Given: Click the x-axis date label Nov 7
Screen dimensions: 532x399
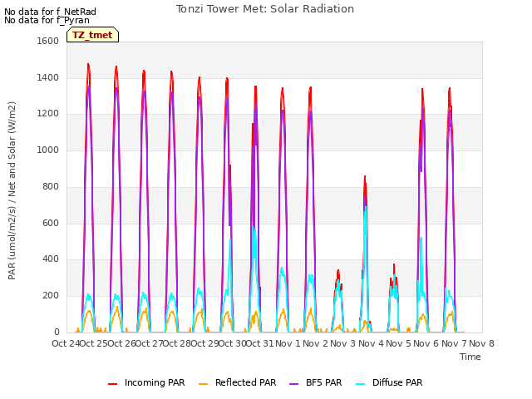Looking at the screenshot, I should (x=454, y=343).
